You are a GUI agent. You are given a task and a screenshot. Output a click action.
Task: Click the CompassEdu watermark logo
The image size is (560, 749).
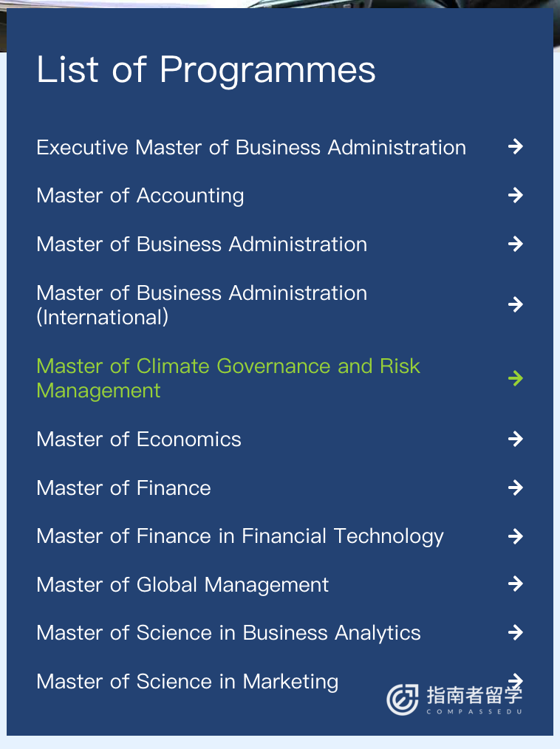tap(454, 700)
